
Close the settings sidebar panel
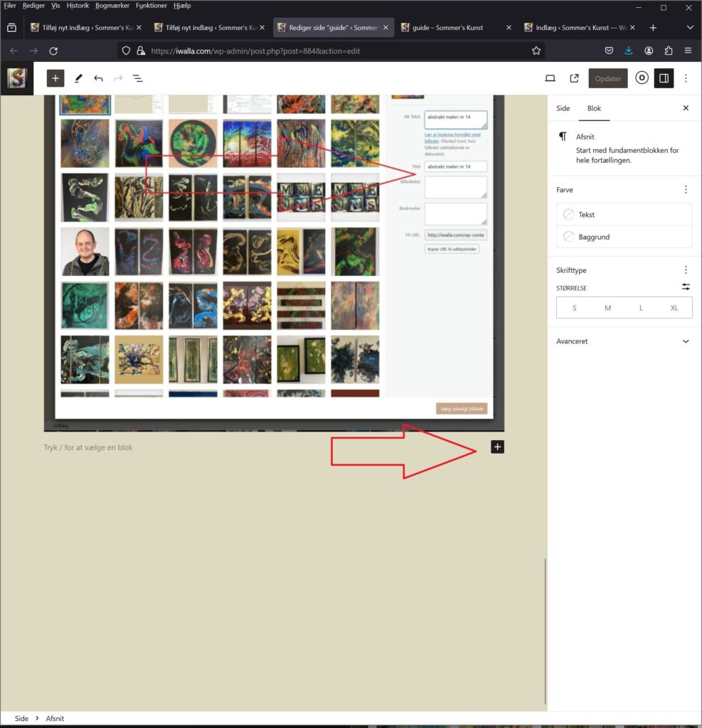click(x=686, y=108)
